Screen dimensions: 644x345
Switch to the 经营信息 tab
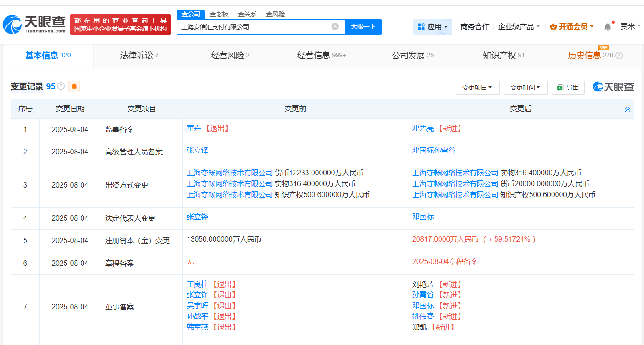(322, 56)
